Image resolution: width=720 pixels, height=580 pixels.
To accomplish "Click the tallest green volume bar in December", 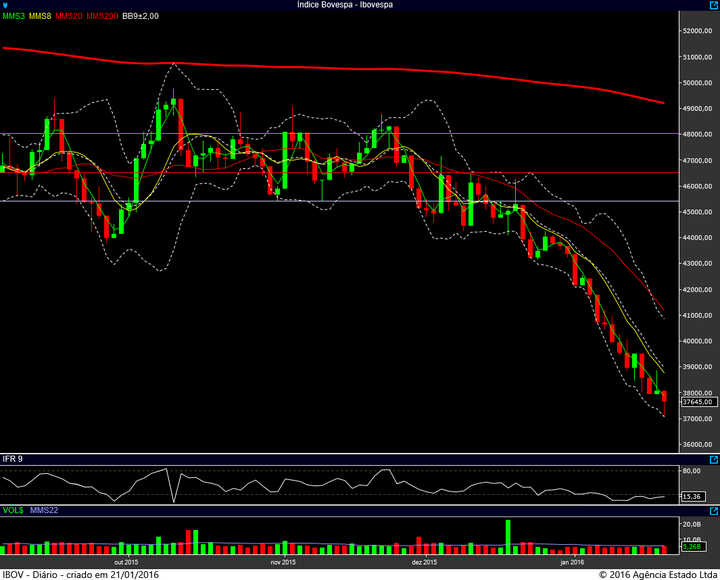I will (x=508, y=537).
